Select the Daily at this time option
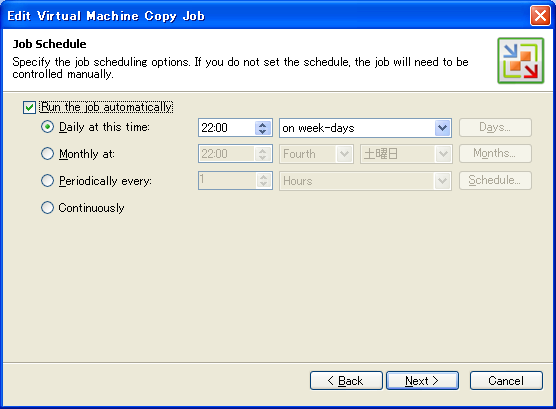556x409 pixels. [47, 127]
